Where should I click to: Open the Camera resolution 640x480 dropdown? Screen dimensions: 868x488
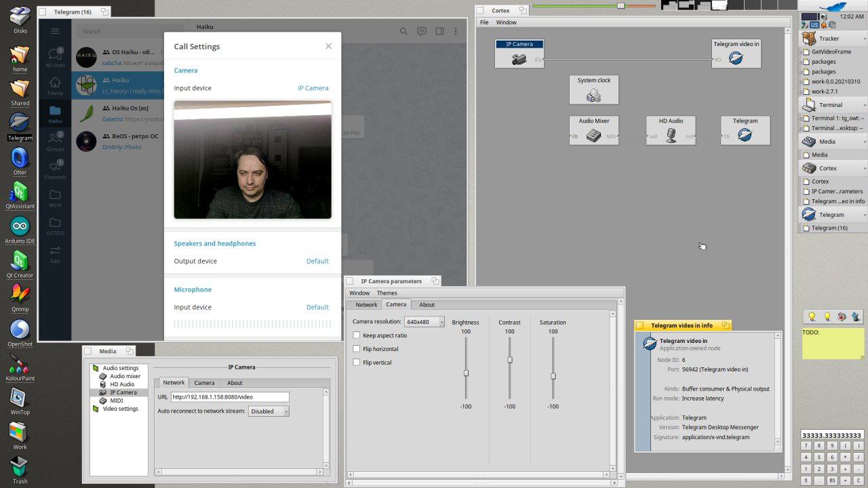(x=425, y=322)
